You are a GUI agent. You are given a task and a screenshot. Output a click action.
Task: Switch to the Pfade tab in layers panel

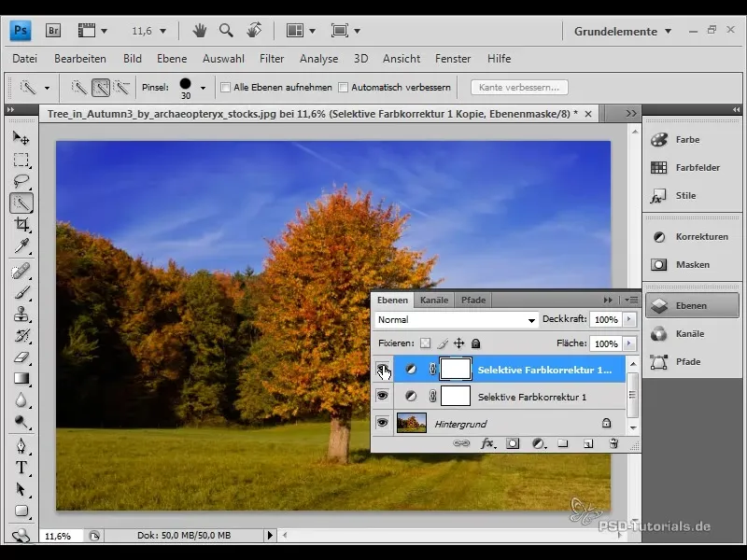tap(473, 301)
